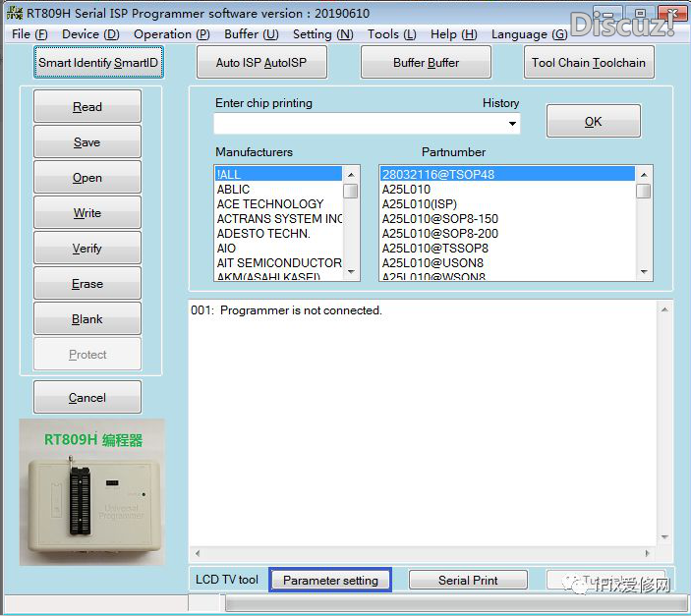The height and width of the screenshot is (616, 691).
Task: Click the Read button
Action: pos(87,107)
